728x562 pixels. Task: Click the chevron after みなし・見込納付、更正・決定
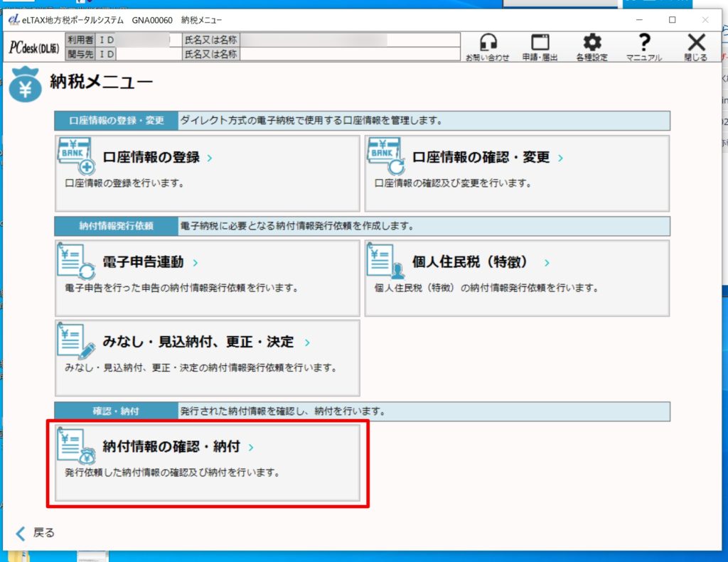coord(307,342)
